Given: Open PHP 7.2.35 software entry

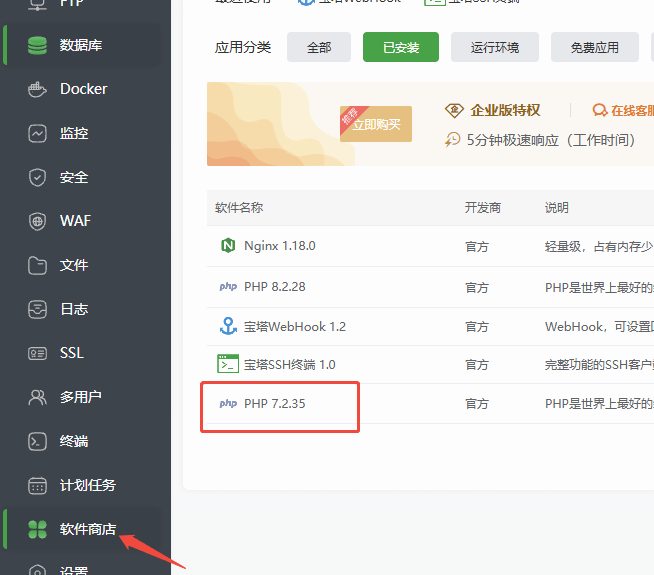Looking at the screenshot, I should 274,404.
